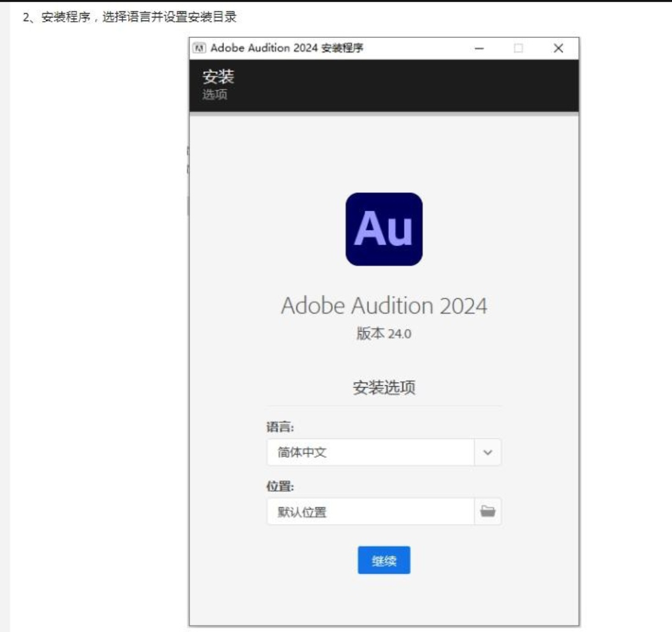The image size is (672, 632).
Task: Click the Adobe Audition Au logo
Action: [x=384, y=229]
